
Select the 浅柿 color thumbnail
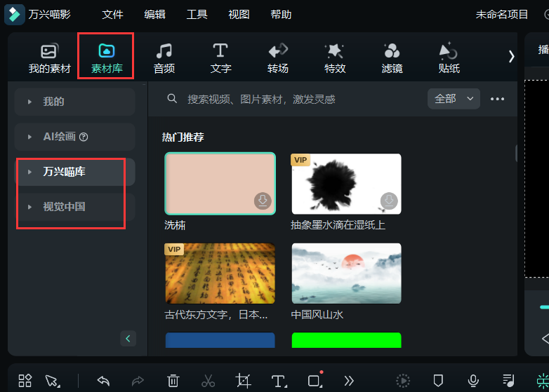point(220,184)
